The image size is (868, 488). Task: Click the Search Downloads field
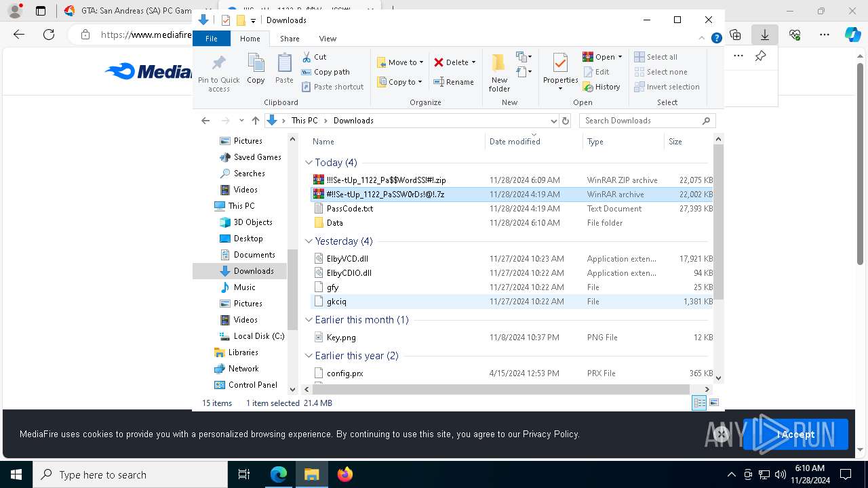[x=648, y=121]
